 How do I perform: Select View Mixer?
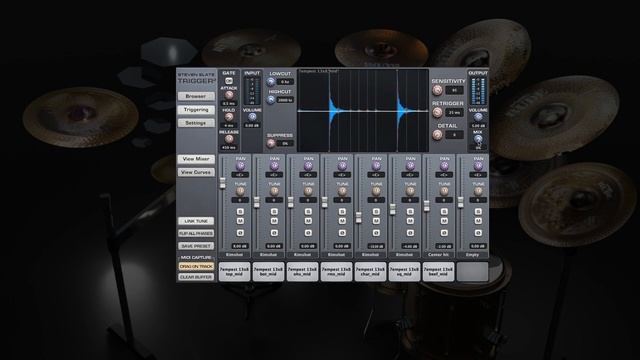(x=196, y=159)
